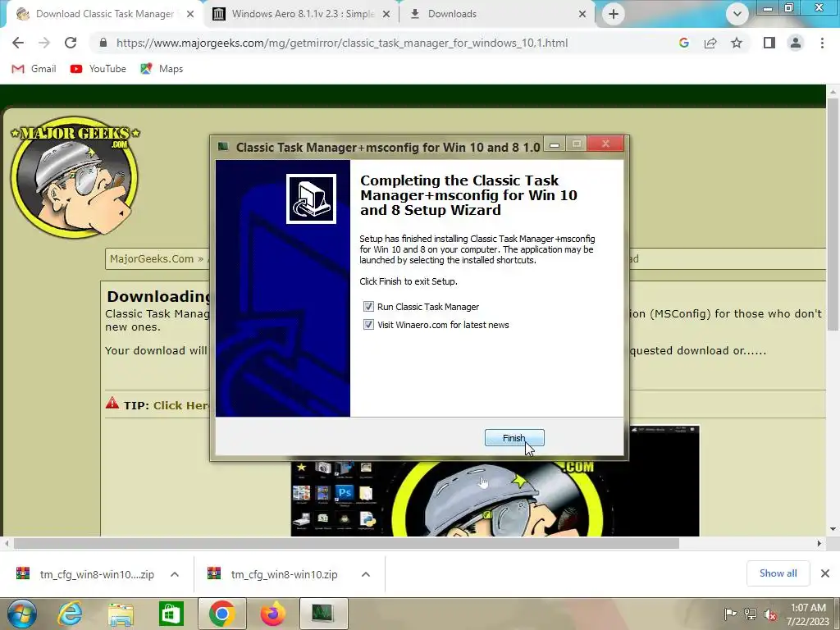The height and width of the screenshot is (630, 840).
Task: Go back using browser back arrow
Action: (18, 43)
